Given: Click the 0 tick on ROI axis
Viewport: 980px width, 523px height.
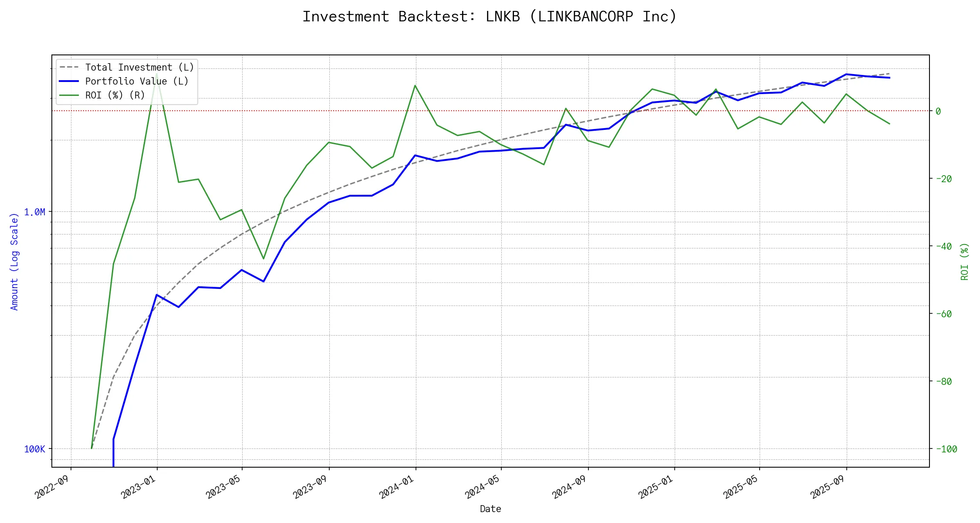Looking at the screenshot, I should tap(938, 112).
